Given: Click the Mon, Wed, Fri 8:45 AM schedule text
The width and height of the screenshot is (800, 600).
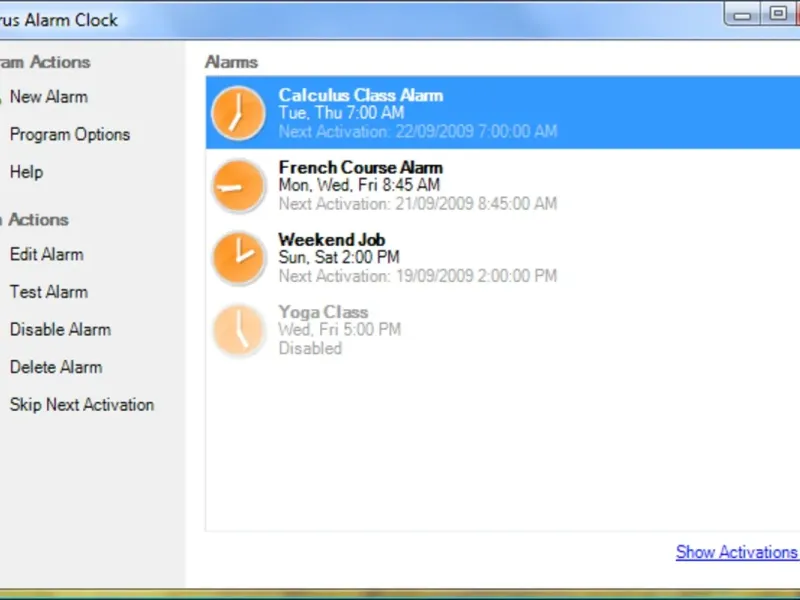Looking at the screenshot, I should tap(359, 185).
